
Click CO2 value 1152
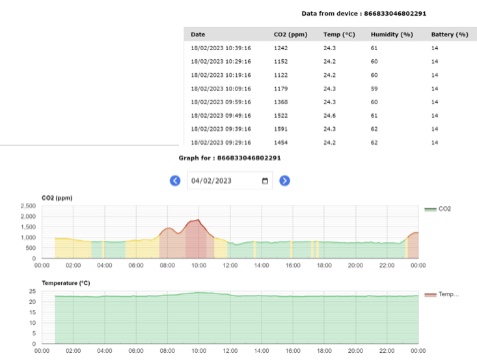tap(281, 62)
